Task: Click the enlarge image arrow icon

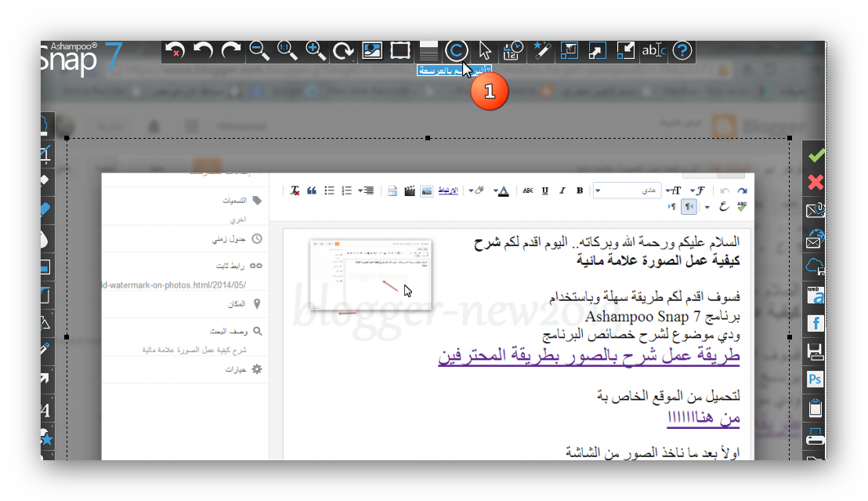Action: point(597,51)
